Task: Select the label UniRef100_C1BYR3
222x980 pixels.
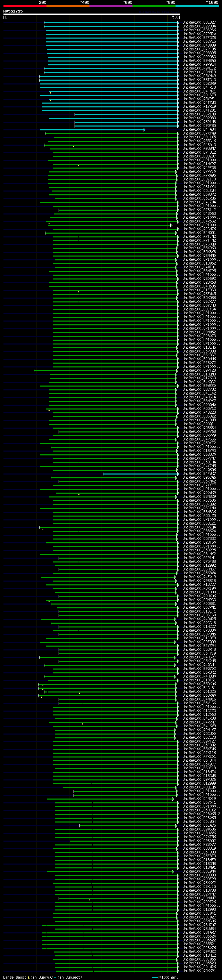Action: [199, 451]
